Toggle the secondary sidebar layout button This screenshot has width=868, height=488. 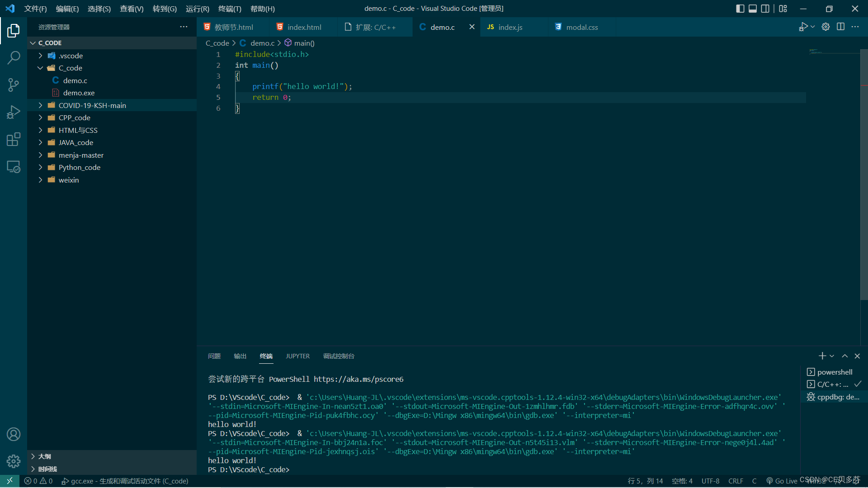(765, 9)
